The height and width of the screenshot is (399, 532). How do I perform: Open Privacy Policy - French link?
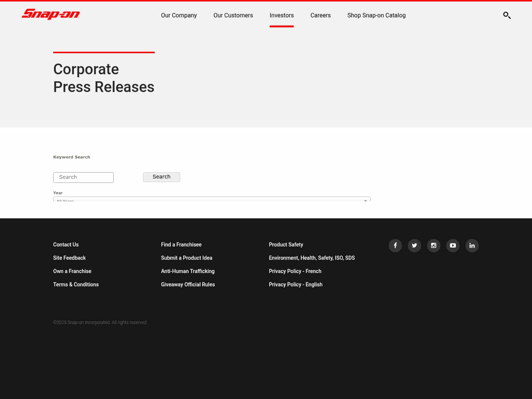pos(295,271)
